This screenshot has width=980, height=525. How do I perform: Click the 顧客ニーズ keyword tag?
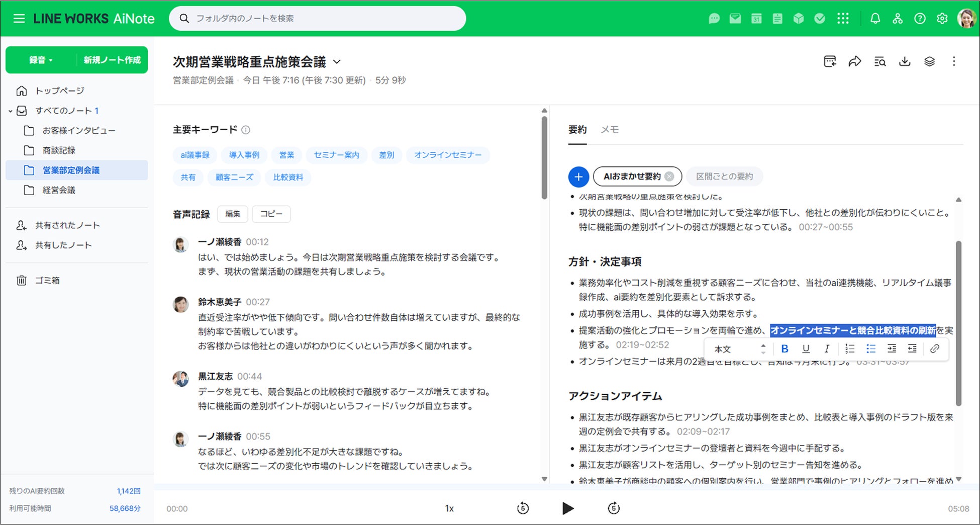[x=234, y=177]
